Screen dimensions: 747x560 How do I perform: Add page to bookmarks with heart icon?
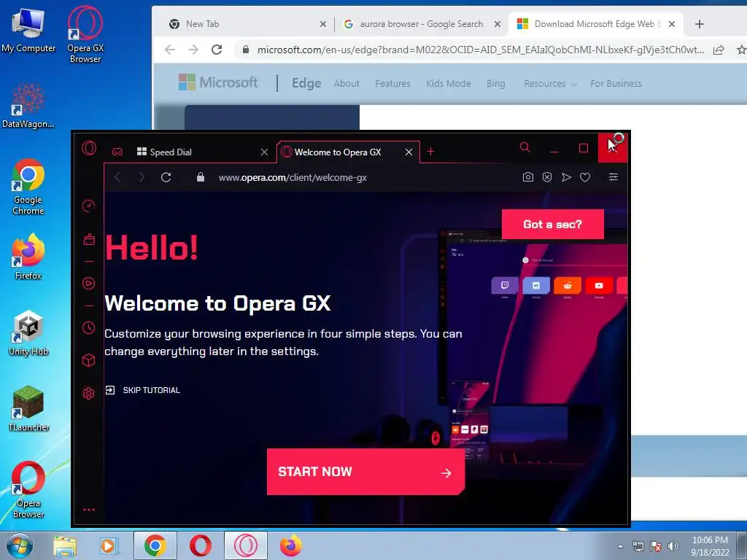tap(585, 177)
